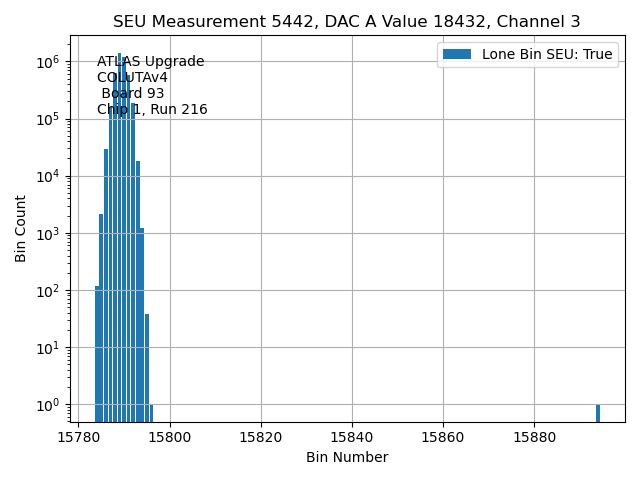Click the 10^1 y-axis tick label
The width and height of the screenshot is (640, 480).
[48, 348]
